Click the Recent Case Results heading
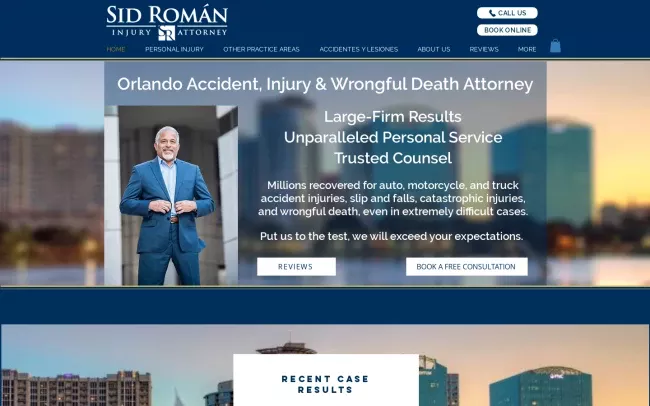The height and width of the screenshot is (406, 650). pos(325,384)
